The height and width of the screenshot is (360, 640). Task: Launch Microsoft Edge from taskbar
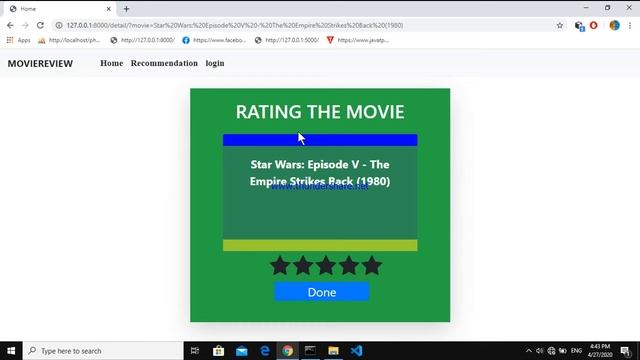point(264,351)
